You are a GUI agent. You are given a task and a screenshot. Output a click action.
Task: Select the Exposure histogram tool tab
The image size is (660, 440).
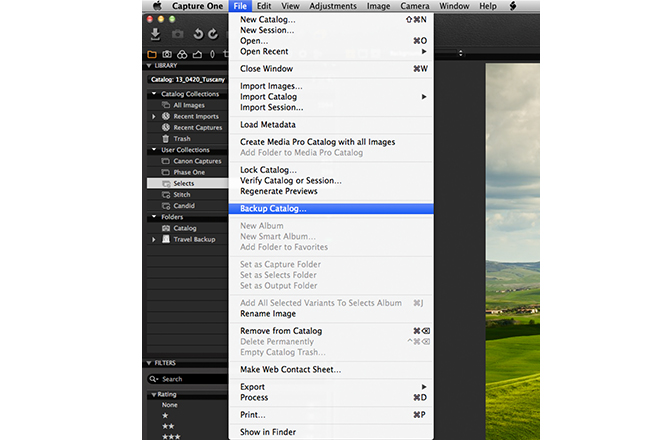point(197,54)
